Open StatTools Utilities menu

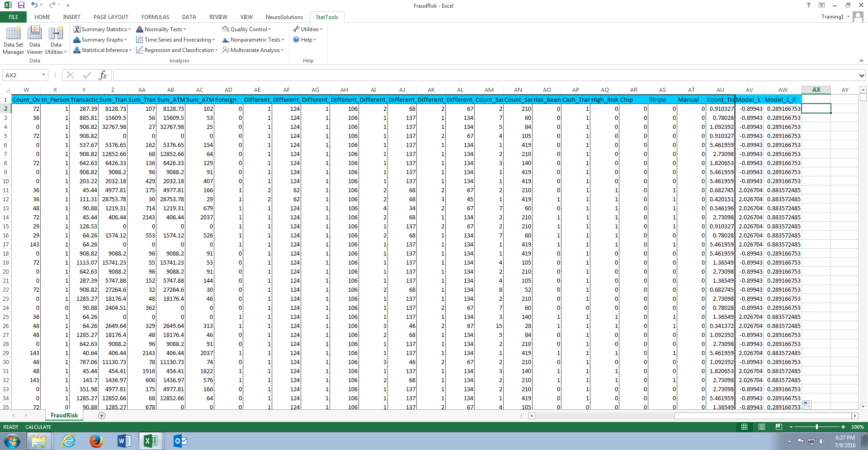307,29
